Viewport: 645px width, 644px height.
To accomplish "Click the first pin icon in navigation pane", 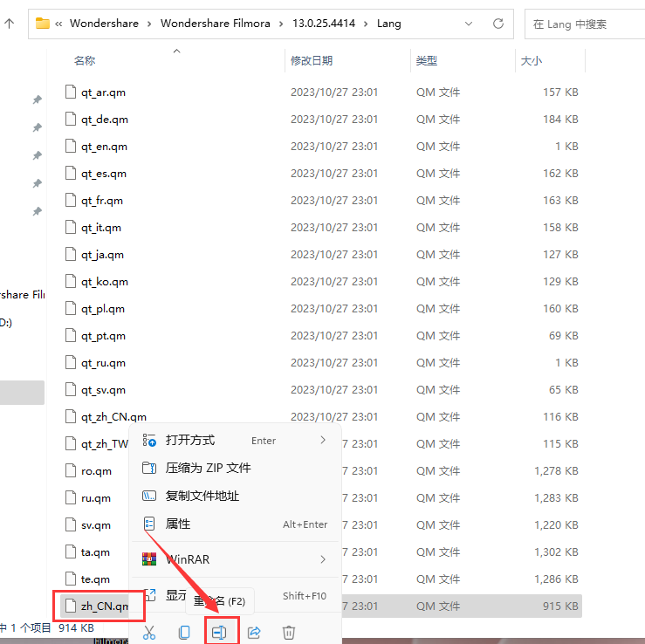I will [38, 99].
